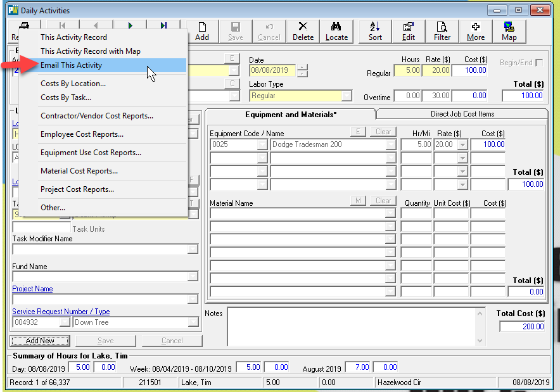Click the Service Request Number / Type link
Screen dimensions: 560x392
point(61,312)
